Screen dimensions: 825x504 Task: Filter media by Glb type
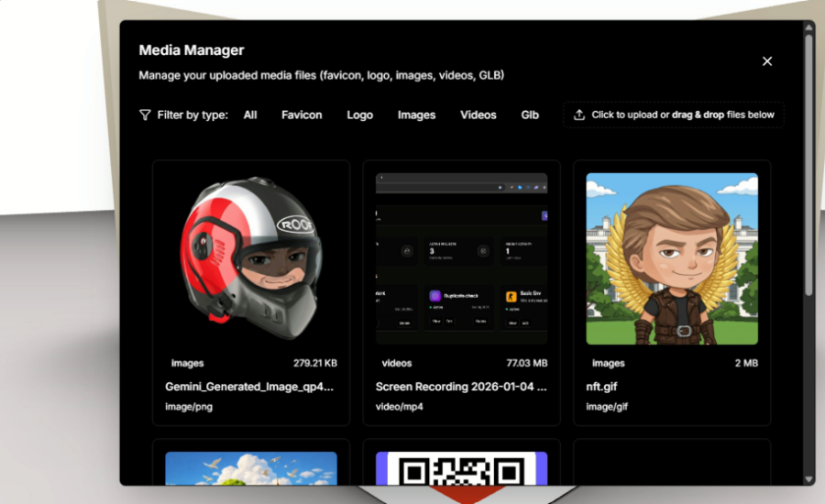(x=530, y=115)
